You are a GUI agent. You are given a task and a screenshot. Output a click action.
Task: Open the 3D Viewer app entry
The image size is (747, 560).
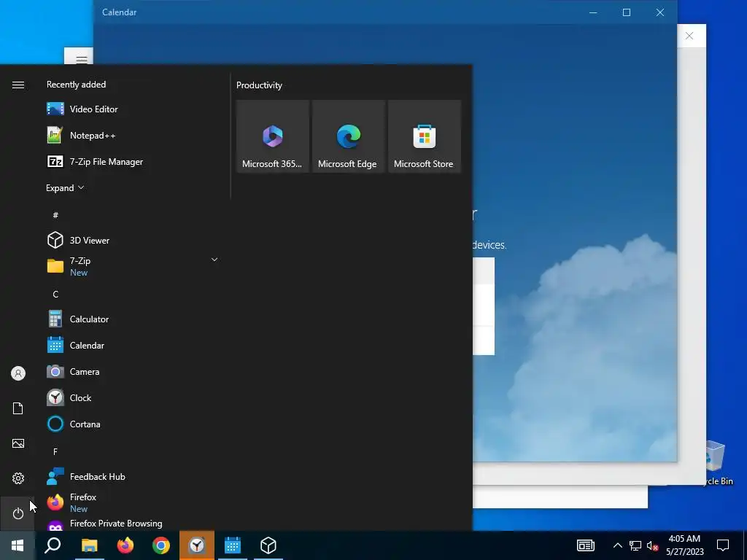pyautogui.click(x=133, y=241)
